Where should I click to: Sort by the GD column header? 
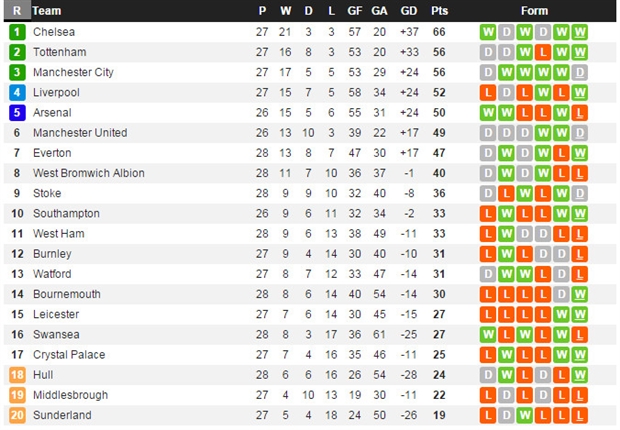coord(408,11)
